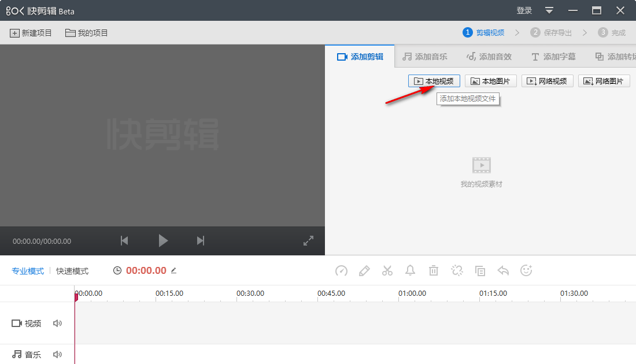
Task: Go to step 3 完成
Action: 612,32
